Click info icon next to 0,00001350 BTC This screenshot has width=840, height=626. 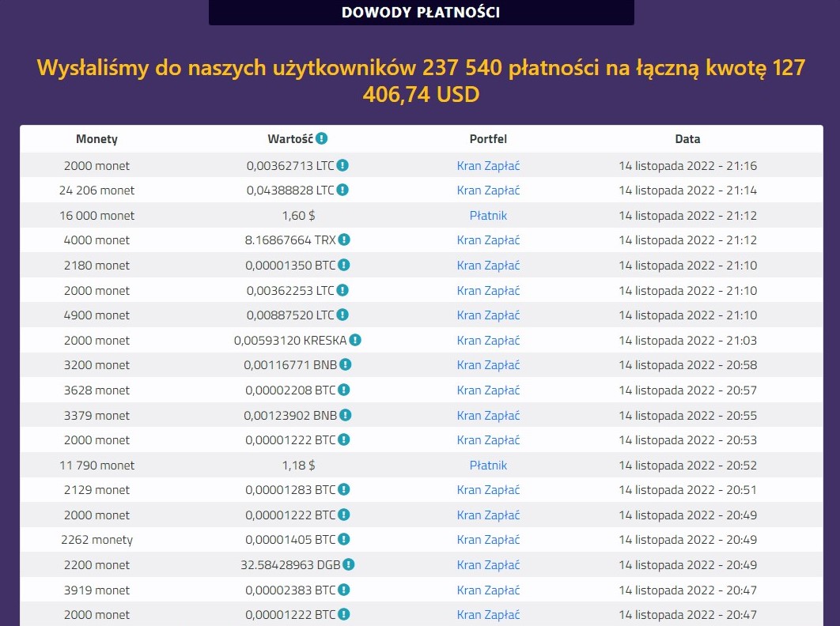pyautogui.click(x=344, y=265)
